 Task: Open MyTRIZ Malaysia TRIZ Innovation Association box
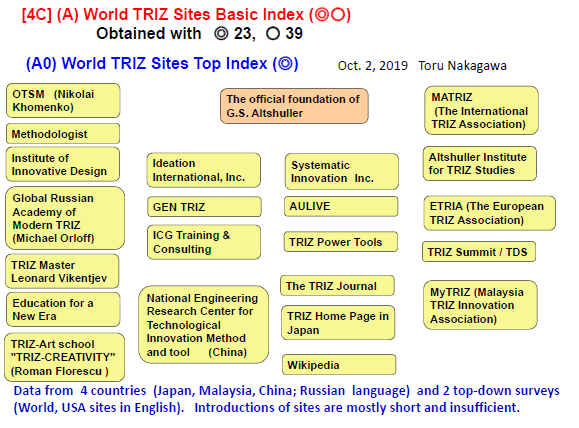[480, 305]
